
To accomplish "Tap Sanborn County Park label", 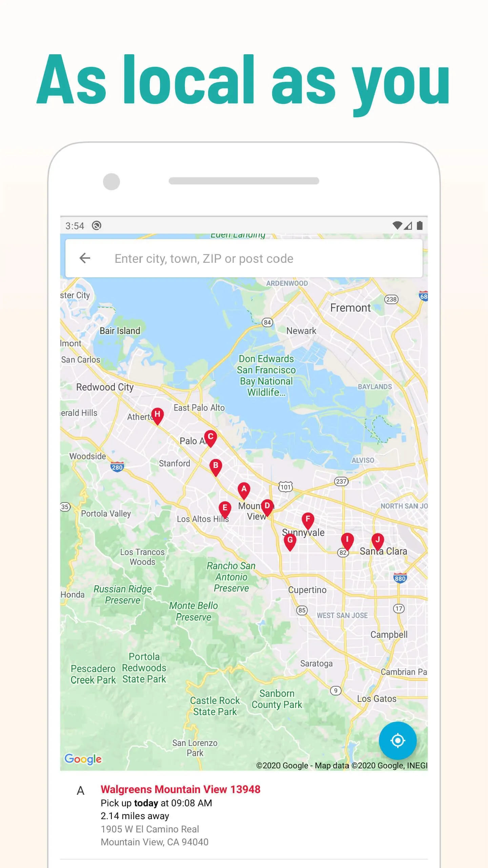I will pyautogui.click(x=277, y=699).
